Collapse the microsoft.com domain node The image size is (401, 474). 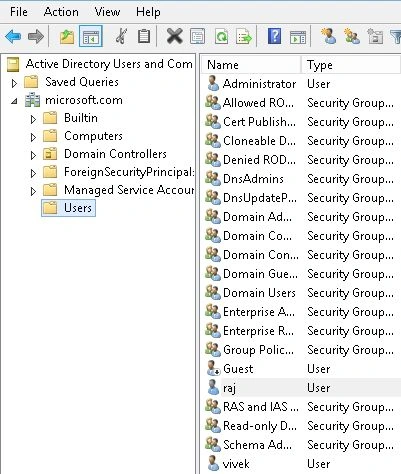click(14, 101)
